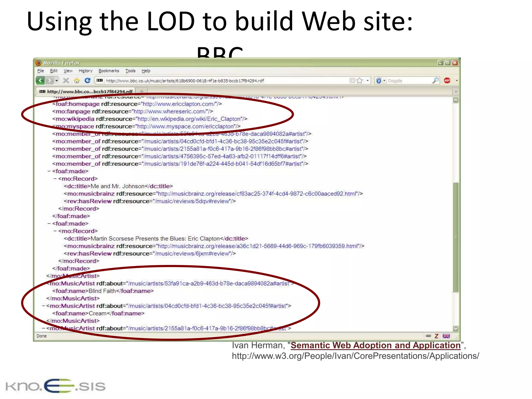Screen dimensions: 532x399
Task: Click the mo:wikipedia Eric_Clapton line
Action: click(150, 119)
